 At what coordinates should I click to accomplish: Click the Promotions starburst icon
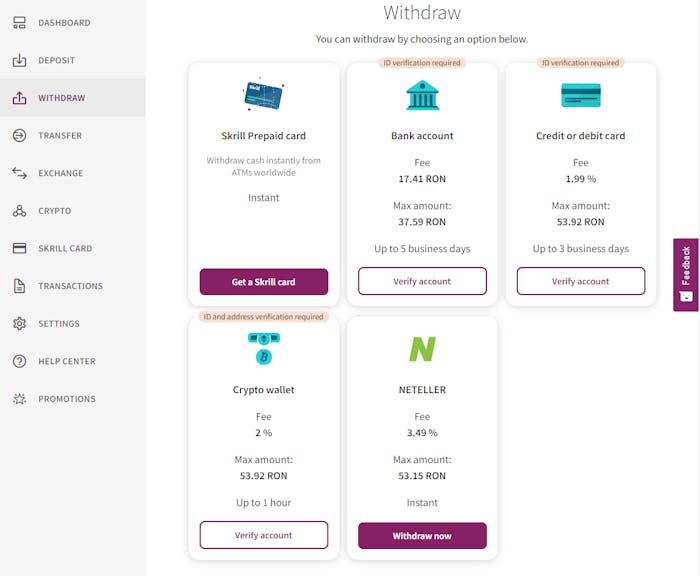19,399
